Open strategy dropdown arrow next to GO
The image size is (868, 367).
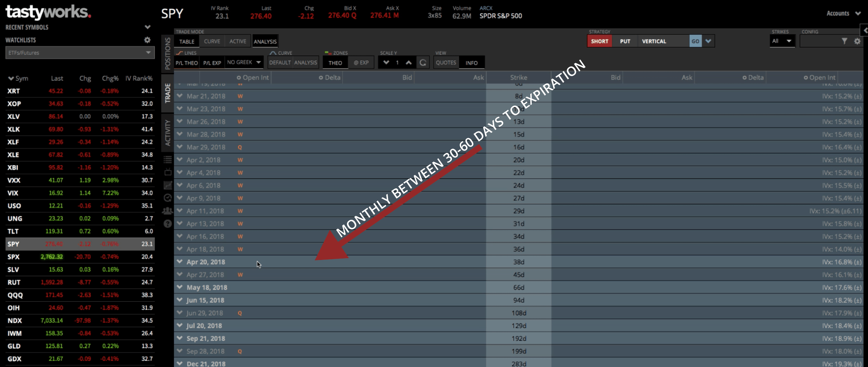coord(708,41)
